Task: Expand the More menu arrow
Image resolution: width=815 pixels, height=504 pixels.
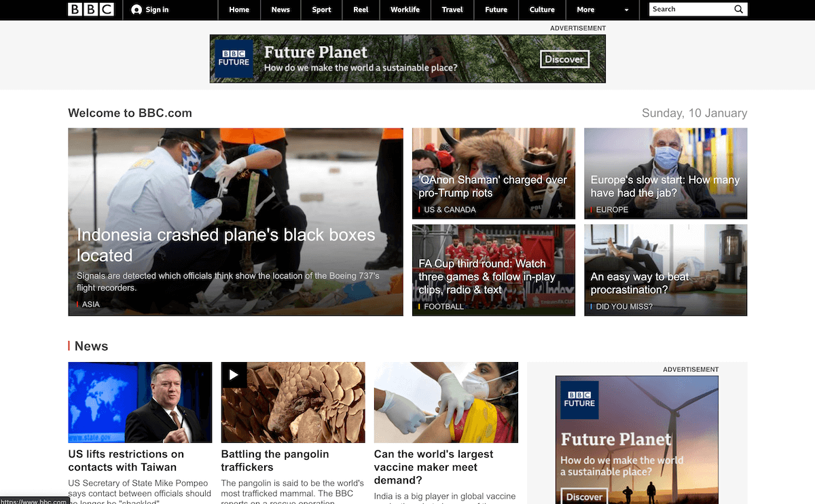Action: pos(626,10)
